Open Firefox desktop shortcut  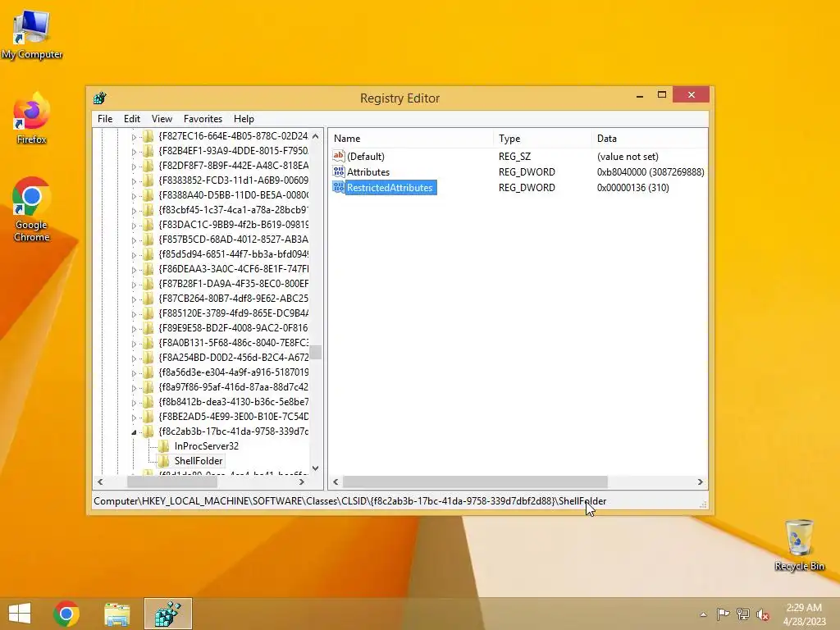tap(32, 119)
